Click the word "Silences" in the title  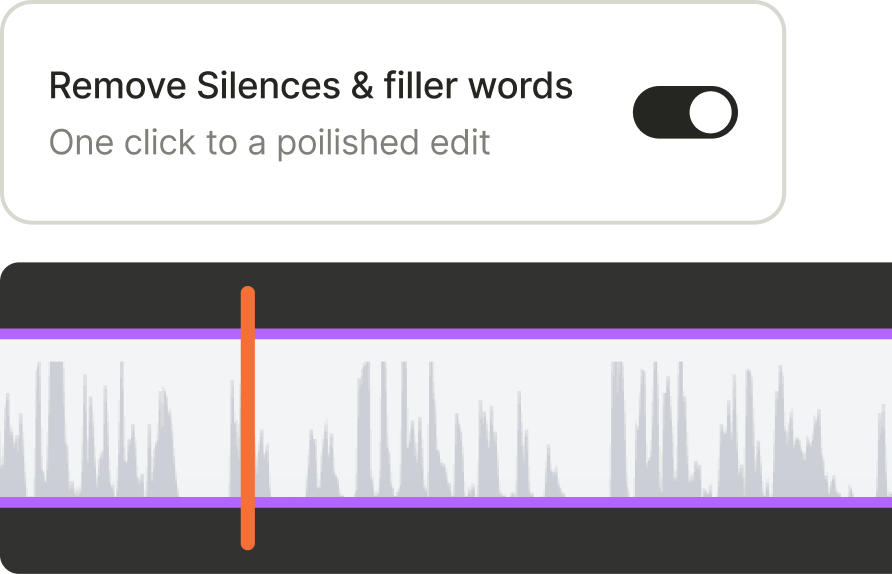tap(253, 86)
